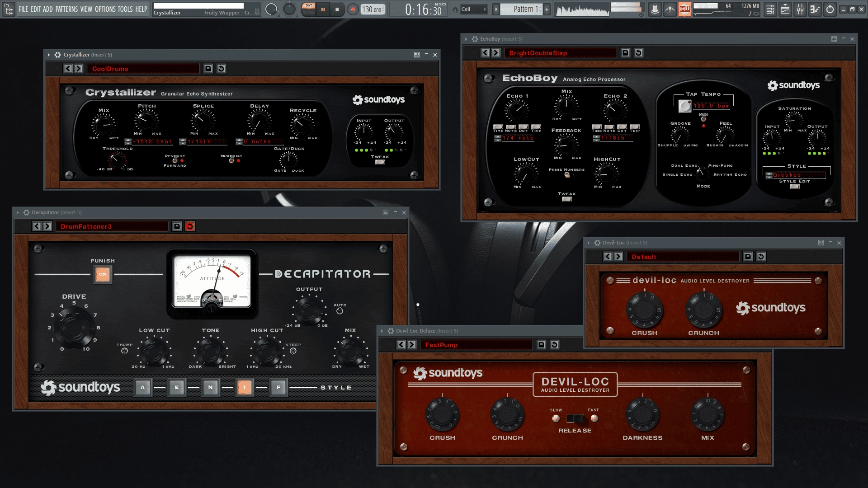The width and height of the screenshot is (868, 488).
Task: Click the Tweak button in Crystallizer
Action: point(380,162)
